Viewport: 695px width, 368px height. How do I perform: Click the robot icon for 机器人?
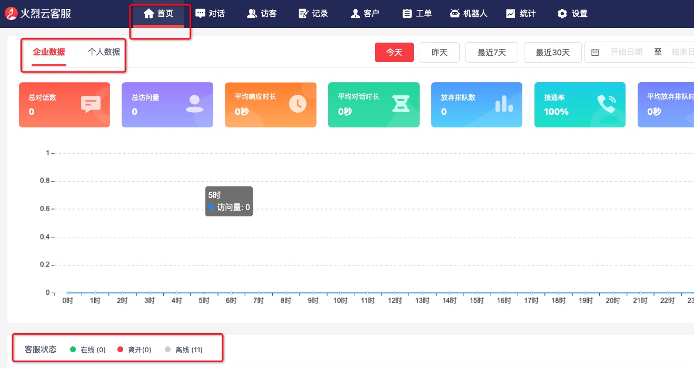pos(454,14)
